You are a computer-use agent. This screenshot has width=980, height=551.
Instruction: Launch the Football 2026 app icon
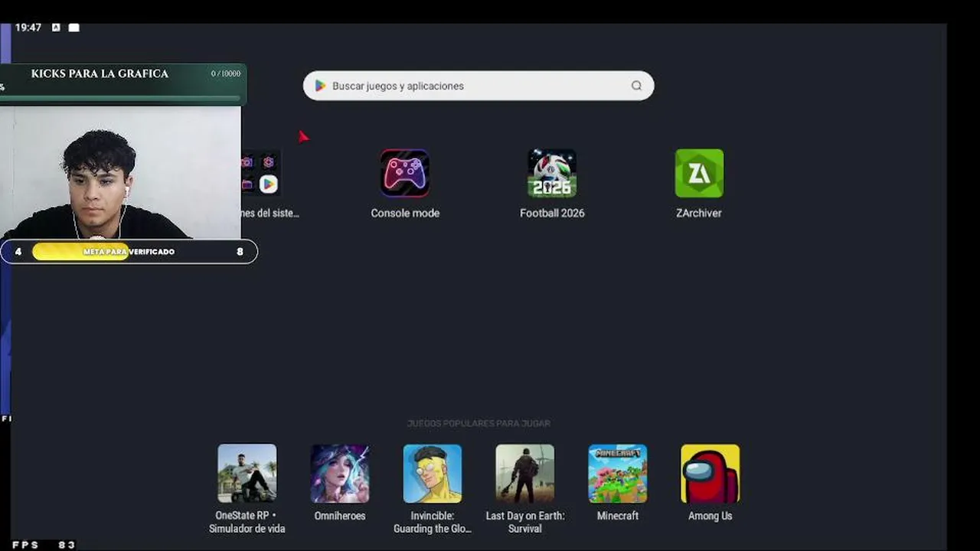click(552, 173)
